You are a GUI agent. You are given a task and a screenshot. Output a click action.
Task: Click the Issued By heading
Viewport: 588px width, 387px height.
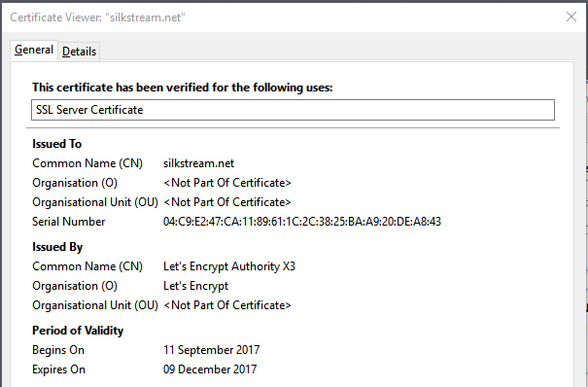(57, 248)
